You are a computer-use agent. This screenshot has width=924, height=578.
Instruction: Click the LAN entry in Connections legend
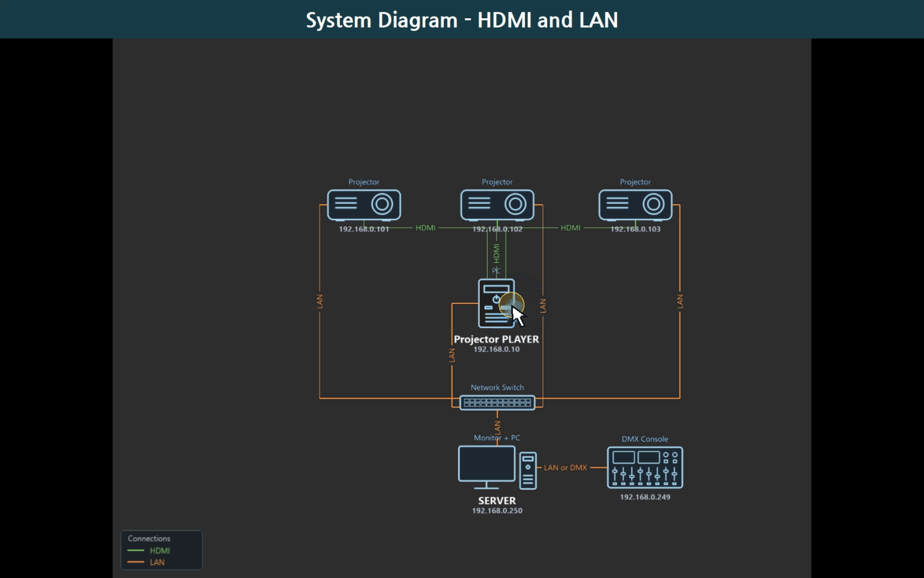(157, 562)
